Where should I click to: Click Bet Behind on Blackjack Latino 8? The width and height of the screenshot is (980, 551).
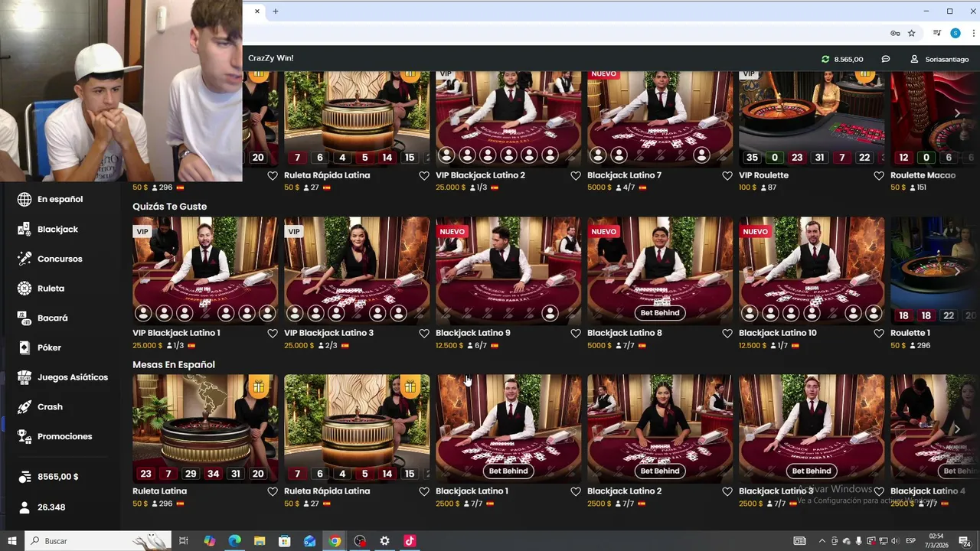[660, 313]
